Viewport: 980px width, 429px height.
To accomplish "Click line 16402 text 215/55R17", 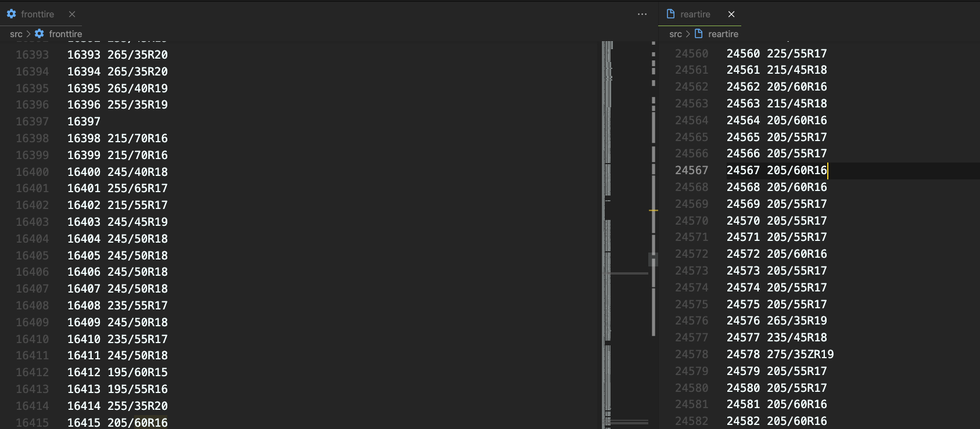I will (138, 205).
